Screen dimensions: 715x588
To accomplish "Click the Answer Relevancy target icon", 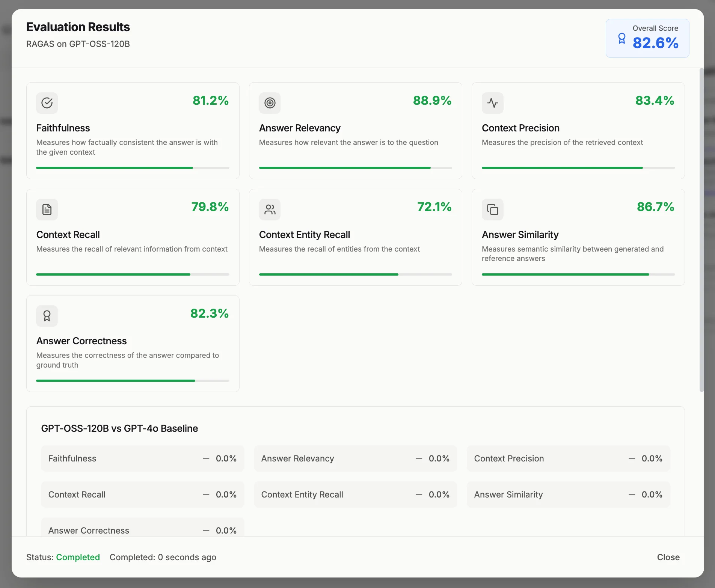I will 270,103.
